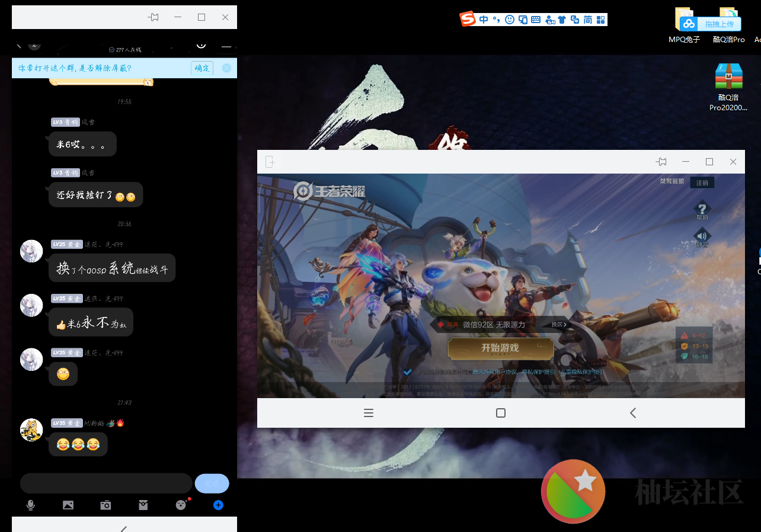Click the 来6永不为奴 message bubble
The image size is (761, 532).
point(91,322)
